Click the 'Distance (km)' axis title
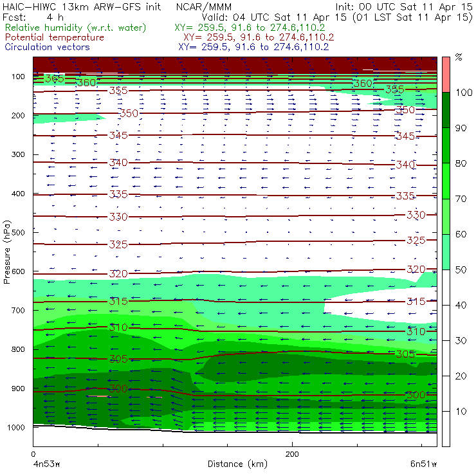Screen dimensions: 476x476 click(x=237, y=464)
